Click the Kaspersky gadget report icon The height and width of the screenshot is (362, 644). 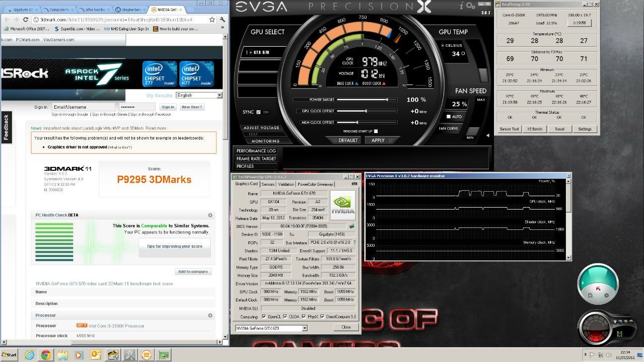[590, 295]
